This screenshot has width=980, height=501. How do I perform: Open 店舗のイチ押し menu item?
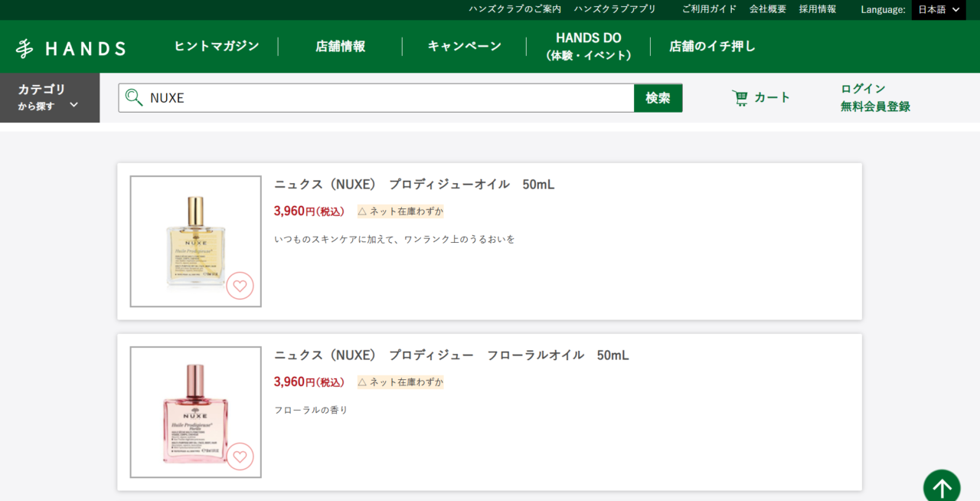712,46
